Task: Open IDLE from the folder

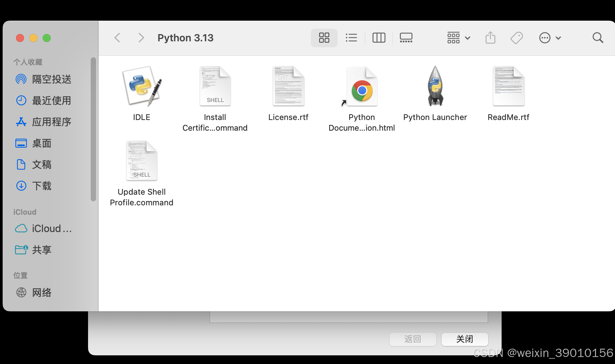Action: tap(141, 86)
